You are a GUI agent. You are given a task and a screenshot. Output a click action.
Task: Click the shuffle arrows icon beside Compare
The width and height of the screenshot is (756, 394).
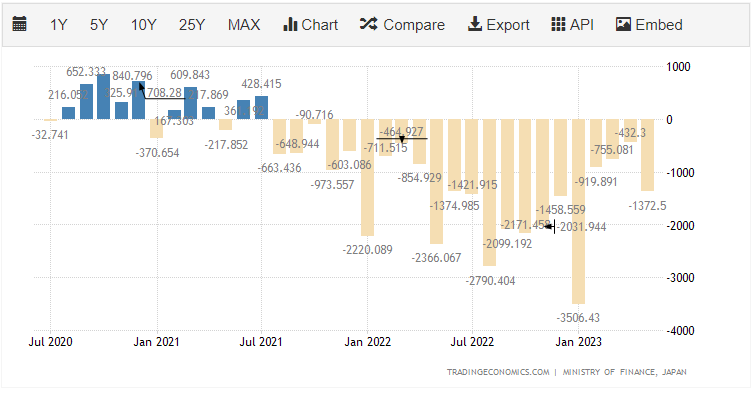pos(369,24)
